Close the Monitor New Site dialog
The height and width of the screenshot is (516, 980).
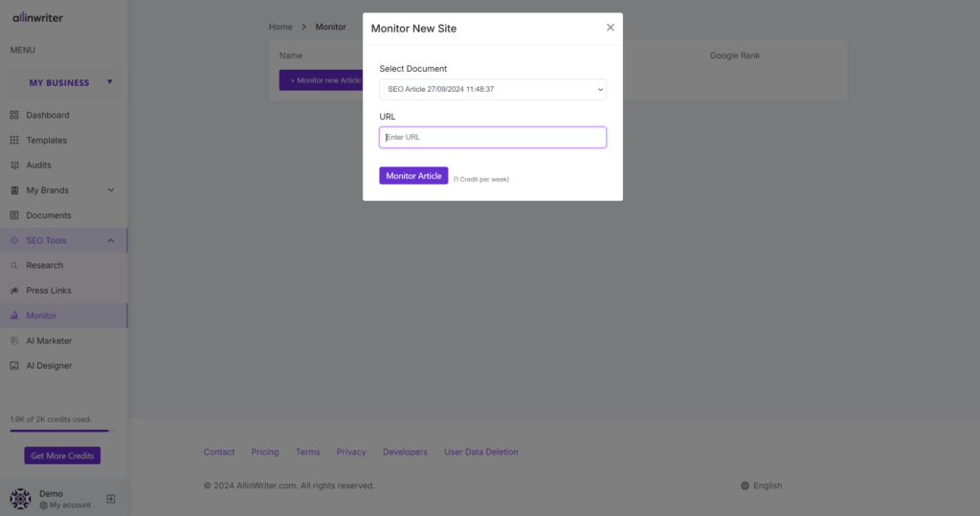[x=610, y=28]
